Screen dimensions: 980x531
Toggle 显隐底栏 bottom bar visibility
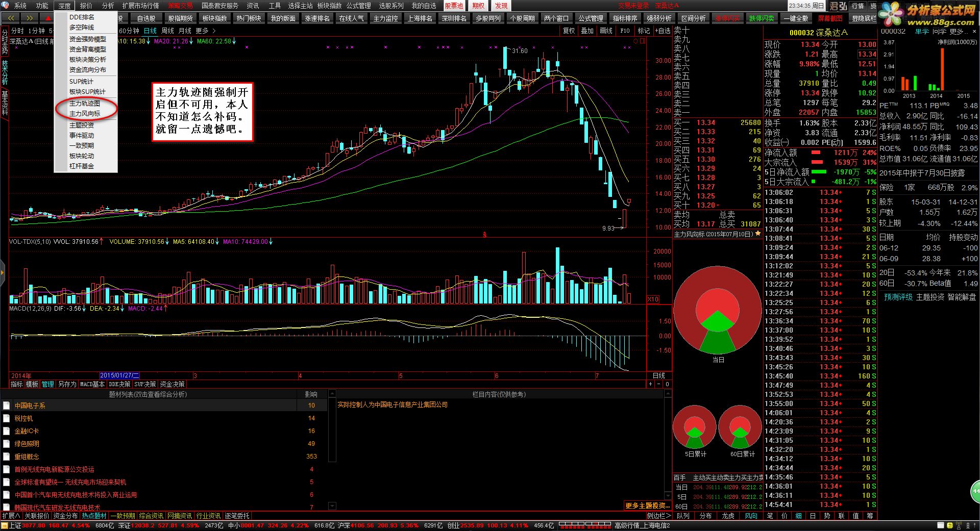[x=864, y=18]
